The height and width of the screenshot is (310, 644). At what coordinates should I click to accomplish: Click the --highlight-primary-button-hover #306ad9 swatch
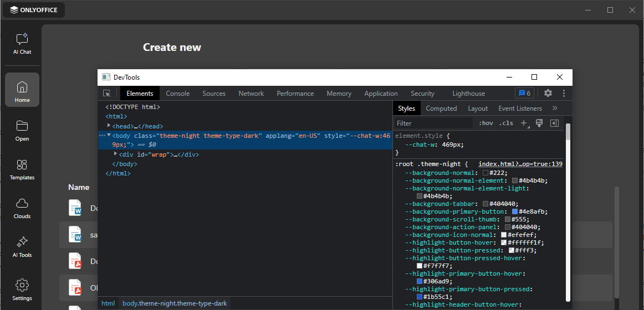point(420,281)
